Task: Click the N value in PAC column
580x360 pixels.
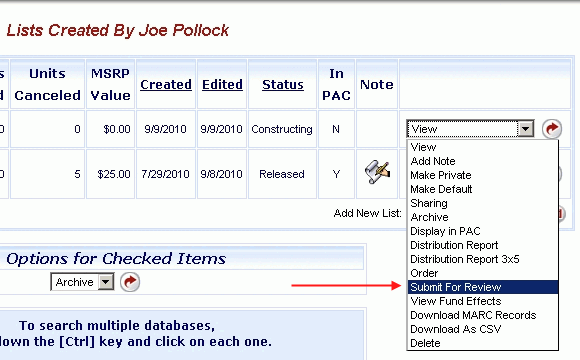Action: pos(336,129)
